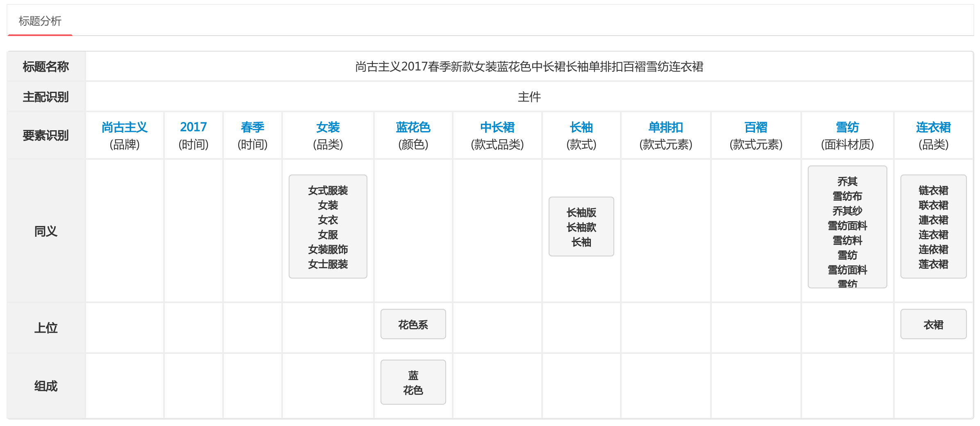Click the 上位 row header
The width and height of the screenshot is (980, 426).
point(46,328)
